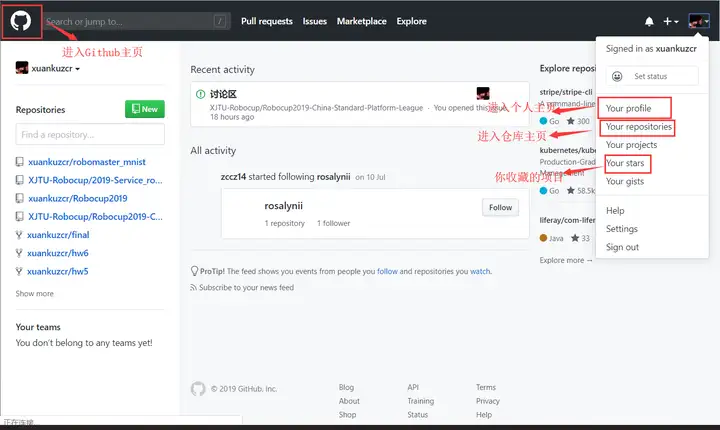Screen dimensions: 720x430
Task: Open zccz14 user link in activity
Action: 233,177
